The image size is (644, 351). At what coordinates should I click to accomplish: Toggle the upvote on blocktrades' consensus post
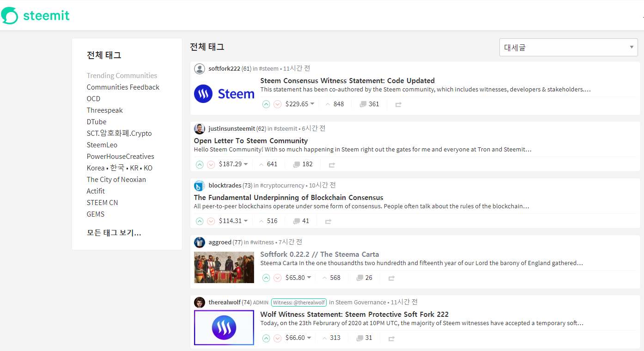(x=200, y=221)
